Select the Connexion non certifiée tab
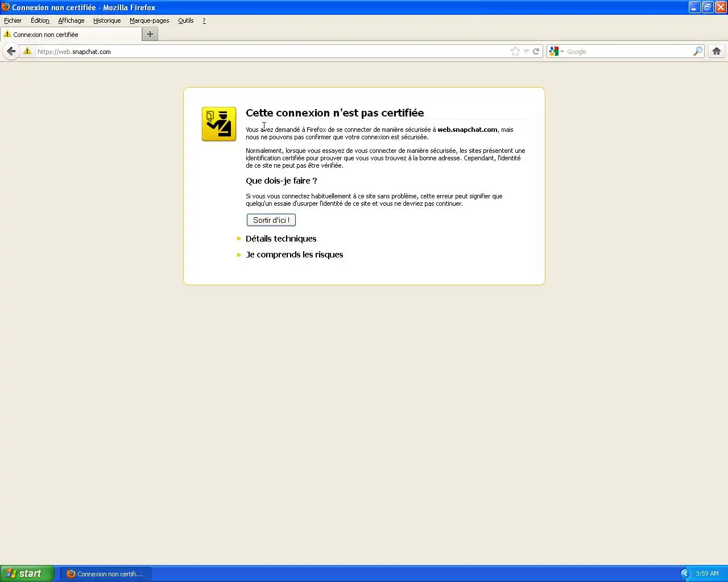Image resolution: width=728 pixels, height=582 pixels. pyautogui.click(x=71, y=34)
